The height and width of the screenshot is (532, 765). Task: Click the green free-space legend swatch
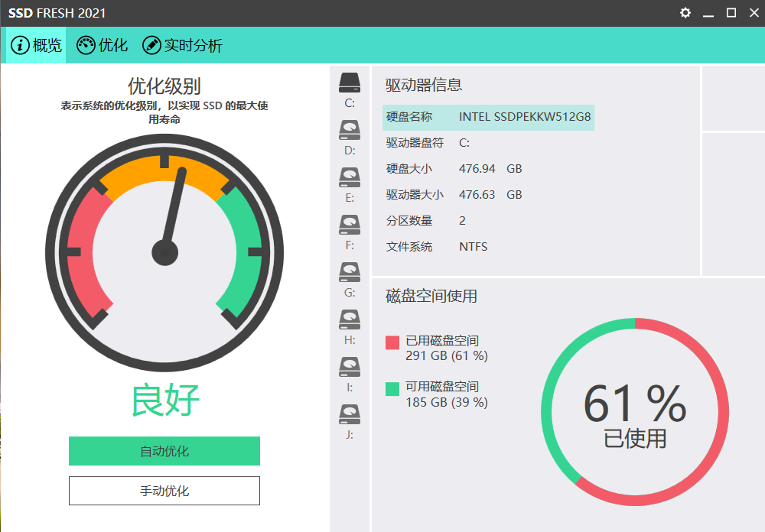[392, 389]
